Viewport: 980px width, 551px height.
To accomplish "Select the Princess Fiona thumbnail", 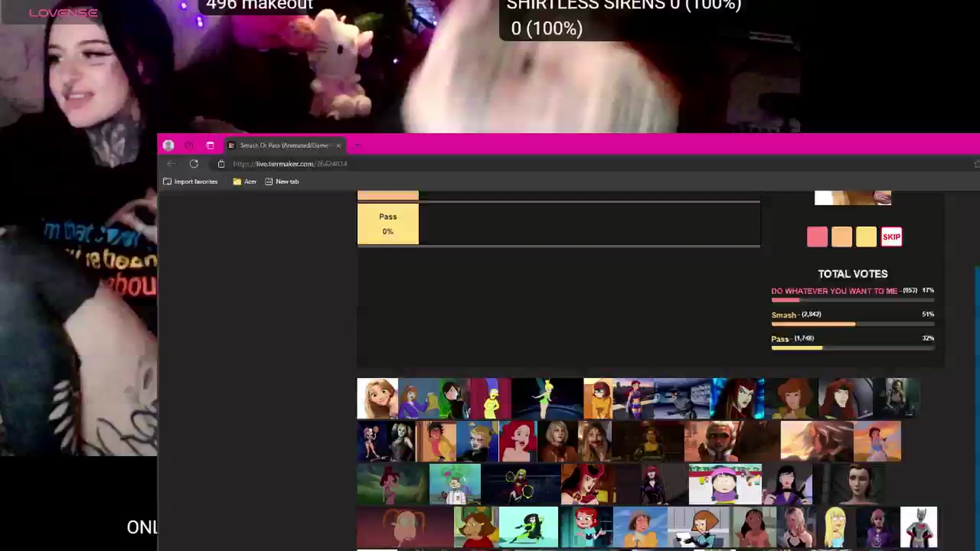I will 648,441.
